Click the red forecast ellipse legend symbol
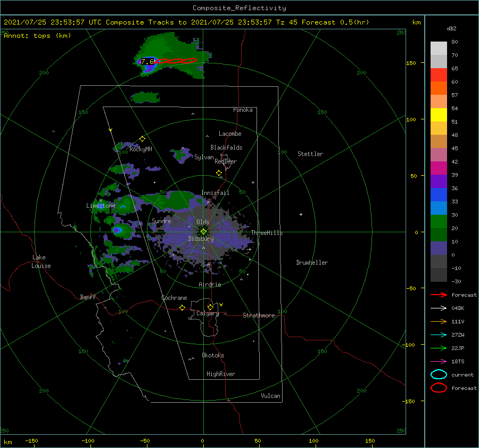 coord(439,388)
